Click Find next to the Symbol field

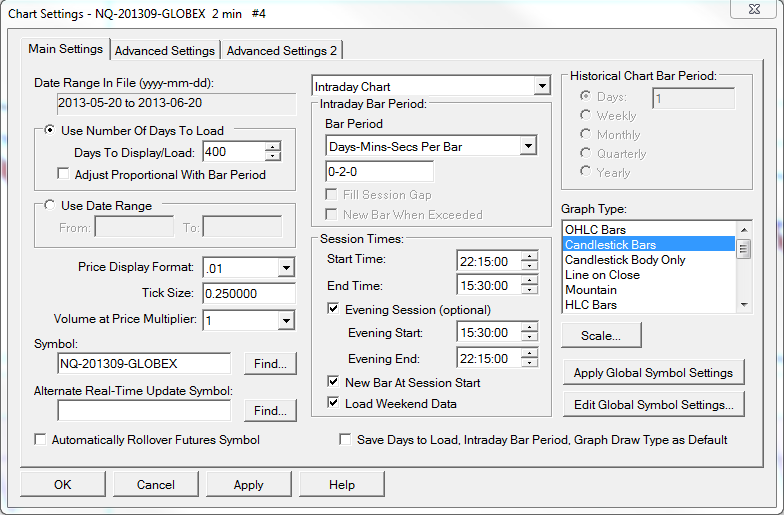click(270, 364)
